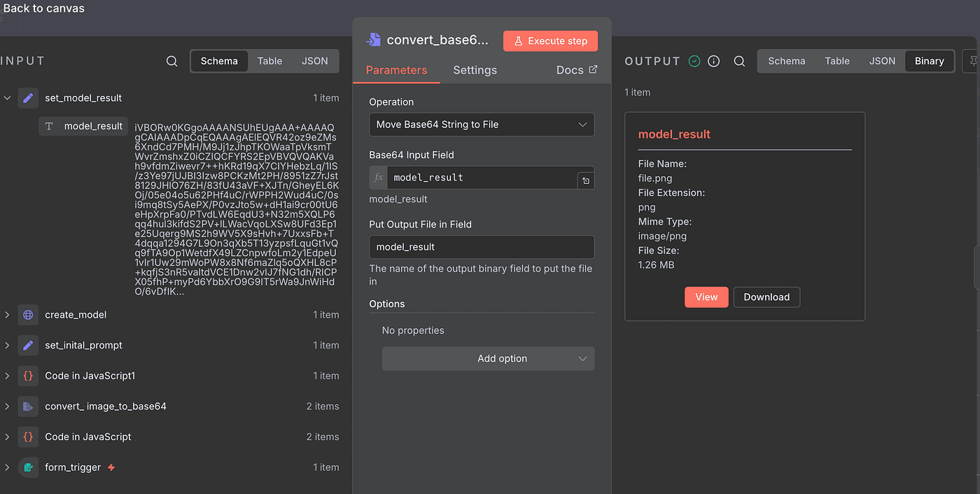Click the search icon in INPUT panel
The height and width of the screenshot is (494, 980).
(171, 62)
